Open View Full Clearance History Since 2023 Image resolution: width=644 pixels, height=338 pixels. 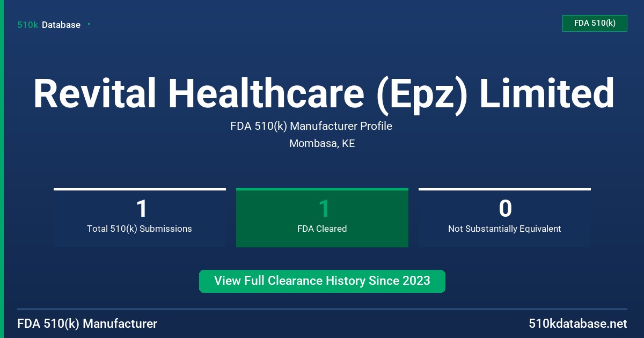[x=322, y=281]
